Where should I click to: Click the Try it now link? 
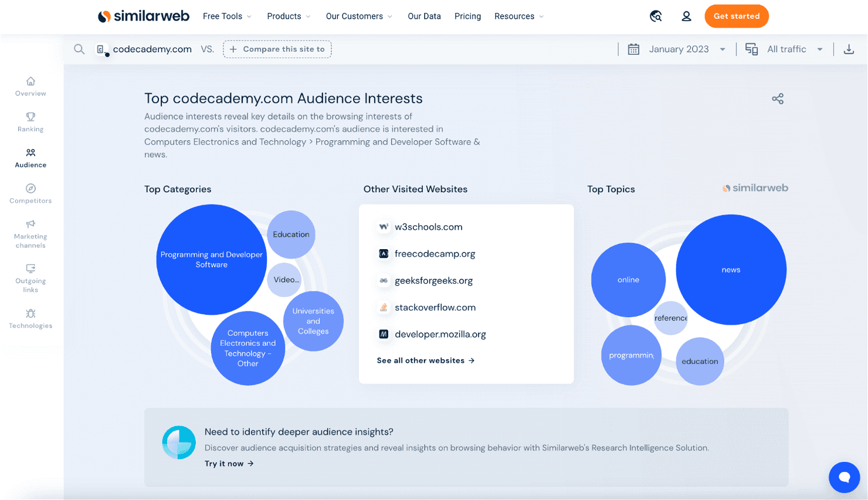click(x=229, y=464)
